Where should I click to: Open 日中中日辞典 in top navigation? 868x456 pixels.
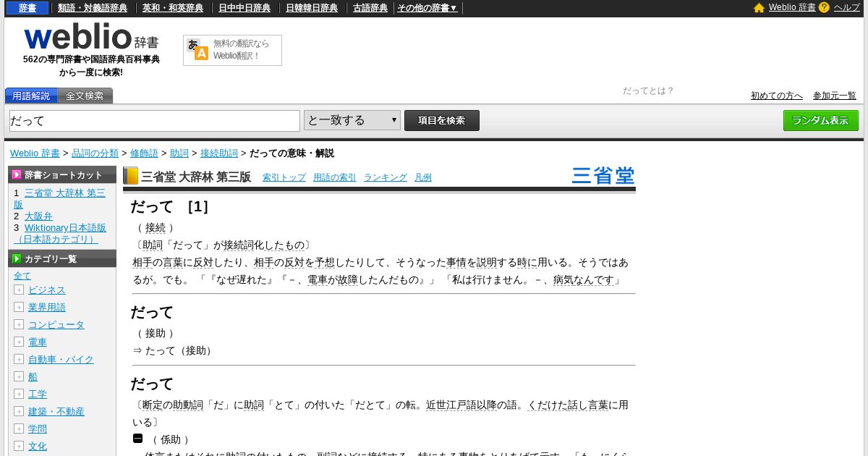[244, 8]
